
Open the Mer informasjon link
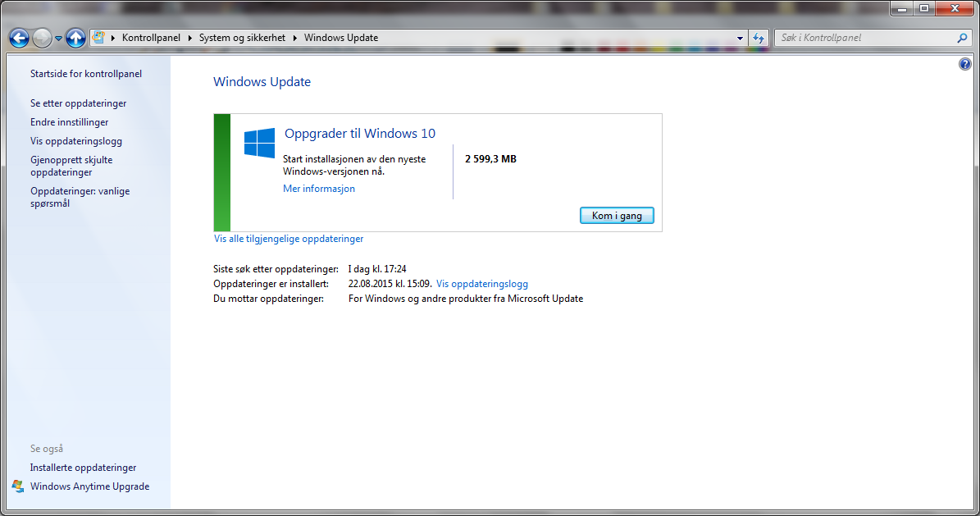[319, 188]
